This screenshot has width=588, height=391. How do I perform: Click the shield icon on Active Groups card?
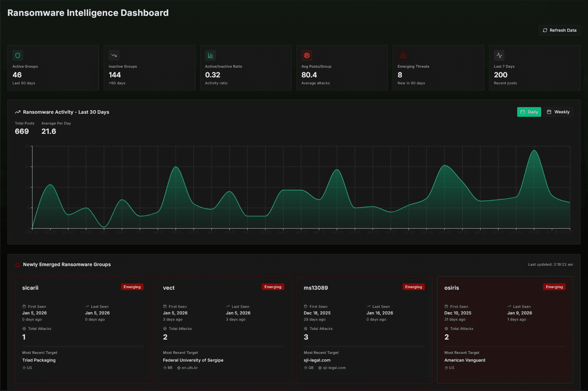(17, 55)
